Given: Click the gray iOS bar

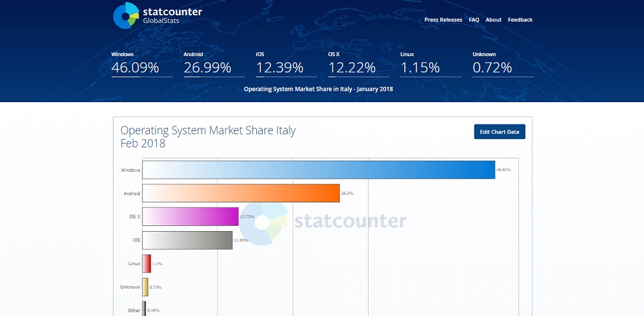Looking at the screenshot, I should tap(187, 240).
